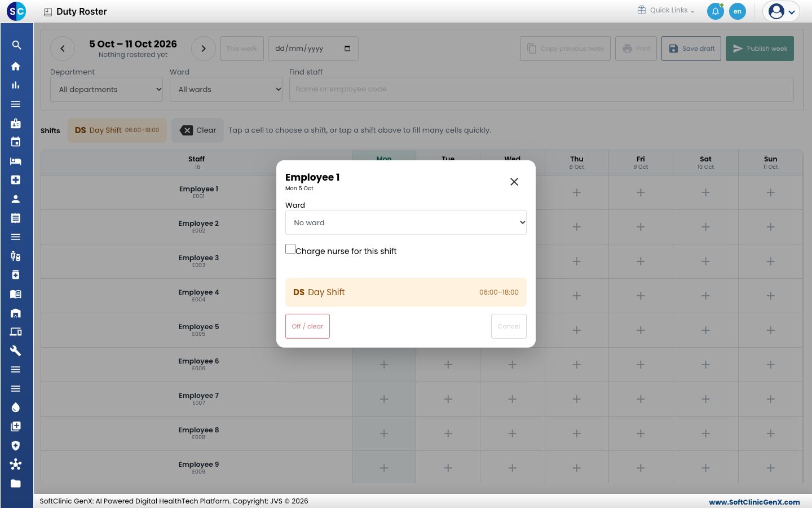Add a shift for Employee 6 on Mon
The height and width of the screenshot is (508, 812).
pos(384,365)
